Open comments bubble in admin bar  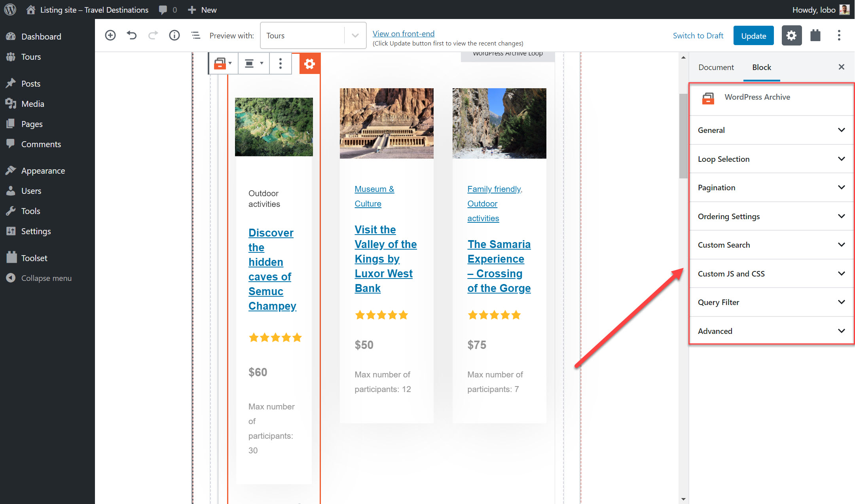point(163,10)
